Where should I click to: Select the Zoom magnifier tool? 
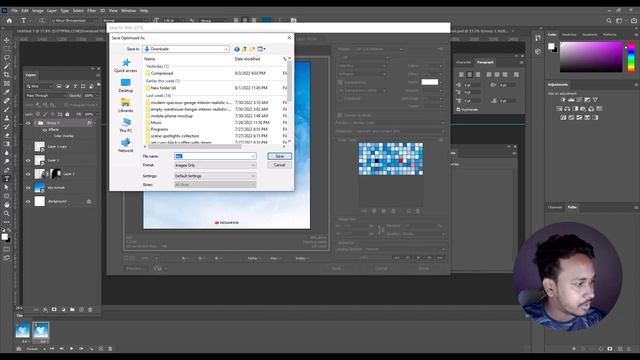point(7,213)
